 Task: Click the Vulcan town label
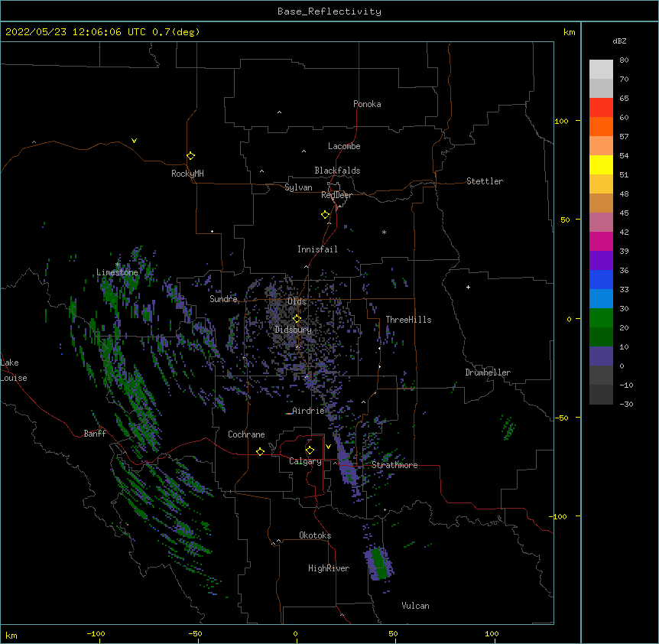pos(415,606)
